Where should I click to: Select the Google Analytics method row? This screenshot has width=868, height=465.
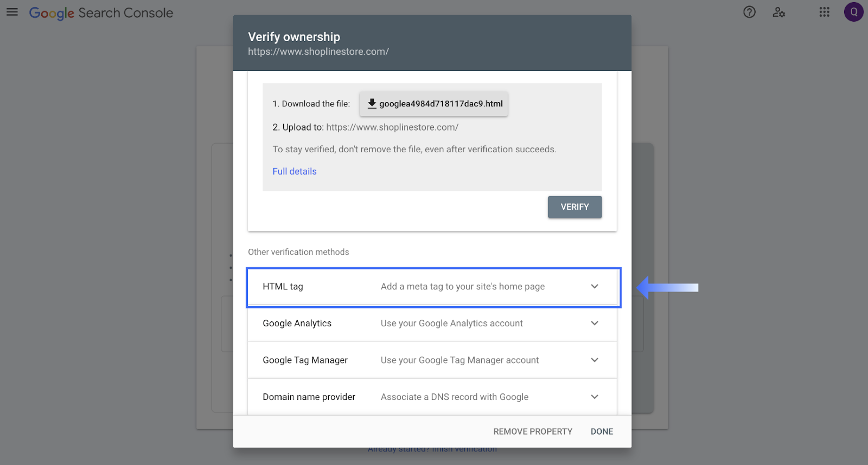coord(297,324)
